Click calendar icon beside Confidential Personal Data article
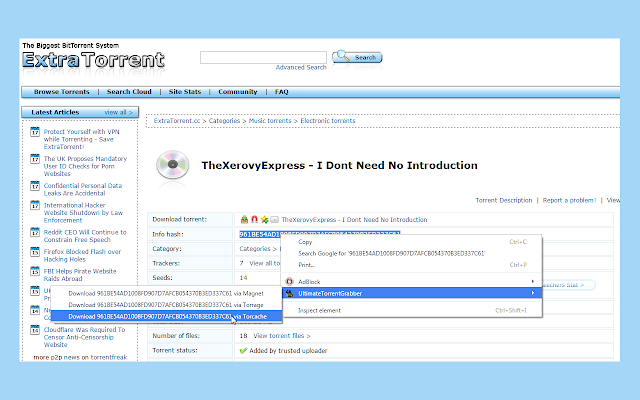Viewport: 640px width, 400px height. [x=35, y=186]
